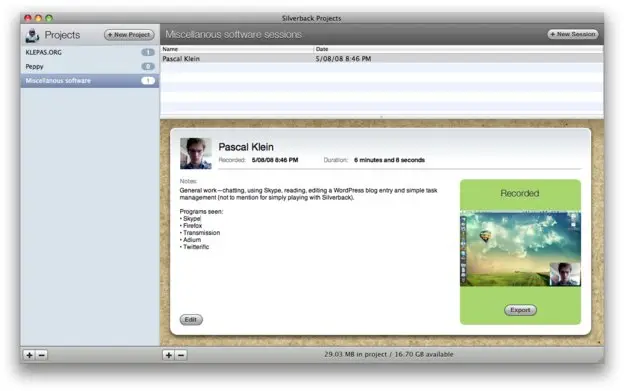Click the split pane divider handle
The width and height of the screenshot is (624, 391).
[x=382, y=117]
